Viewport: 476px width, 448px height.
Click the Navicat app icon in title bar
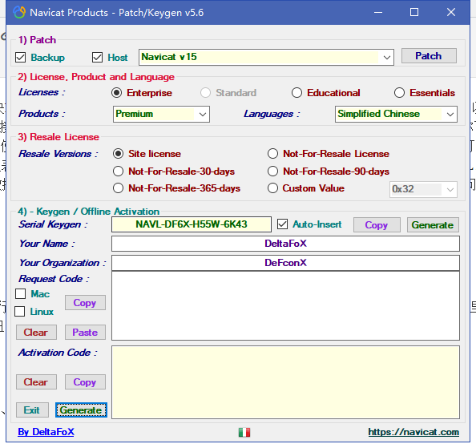[19, 13]
